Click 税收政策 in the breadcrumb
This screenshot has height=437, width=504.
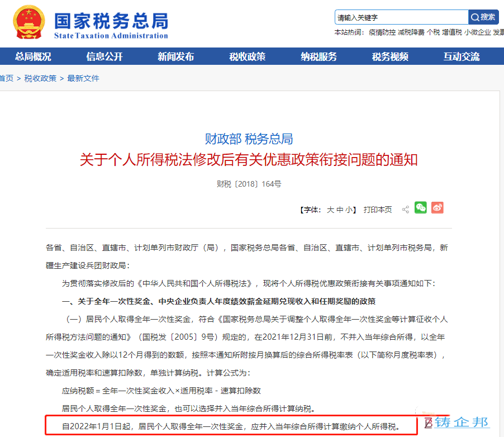pyautogui.click(x=40, y=78)
